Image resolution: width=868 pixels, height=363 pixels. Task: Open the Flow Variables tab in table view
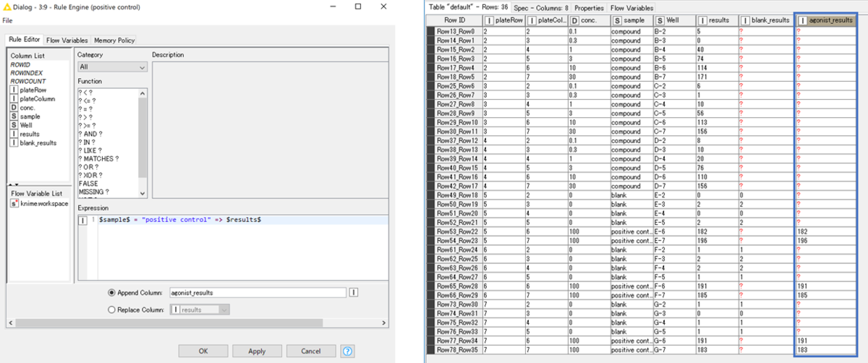[632, 7]
